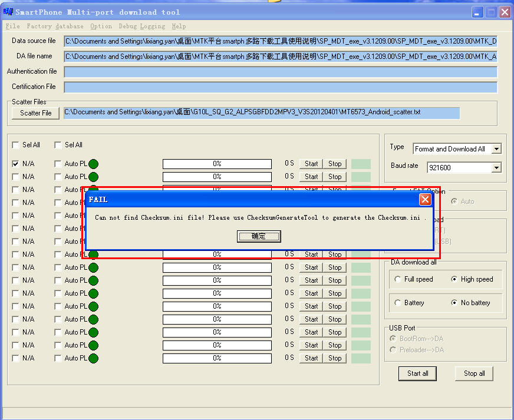This screenshot has width=514, height=420.
Task: Click the pale green status box in first row
Action: pyautogui.click(x=361, y=164)
